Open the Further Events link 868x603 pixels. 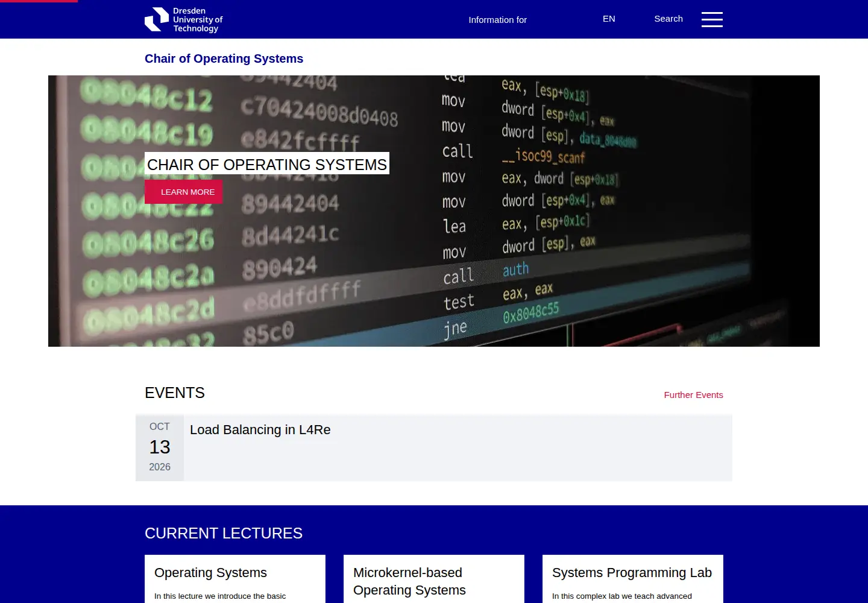(693, 395)
